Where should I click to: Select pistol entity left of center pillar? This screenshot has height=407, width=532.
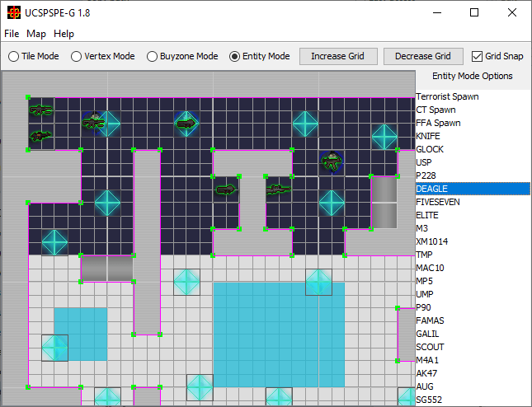[x=226, y=189]
